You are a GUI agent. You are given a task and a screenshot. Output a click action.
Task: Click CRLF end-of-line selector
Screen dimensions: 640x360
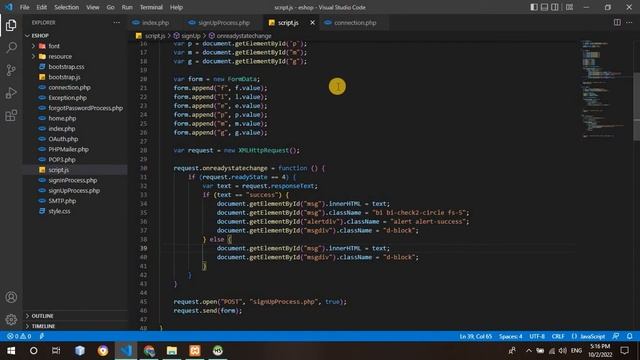(x=558, y=336)
